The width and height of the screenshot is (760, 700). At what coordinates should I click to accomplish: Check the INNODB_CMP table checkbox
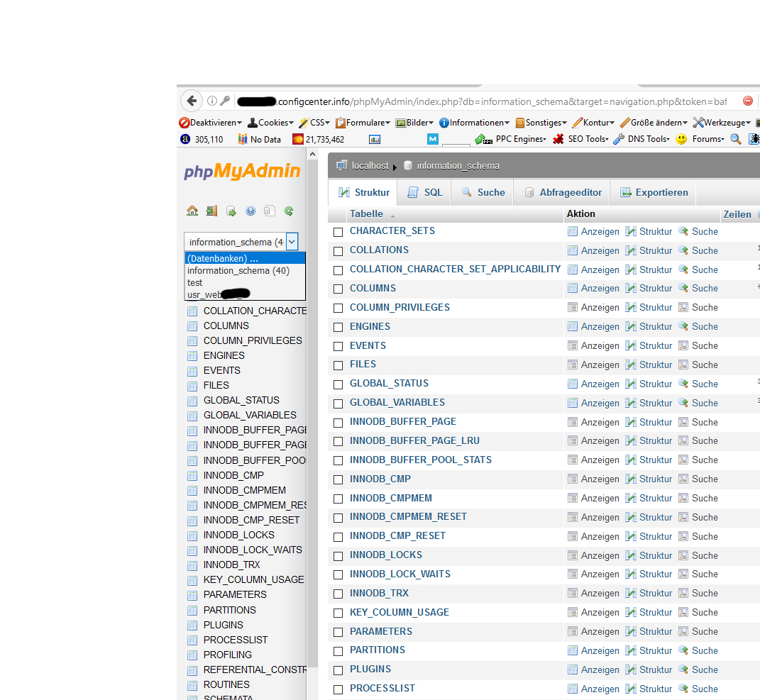click(x=338, y=479)
